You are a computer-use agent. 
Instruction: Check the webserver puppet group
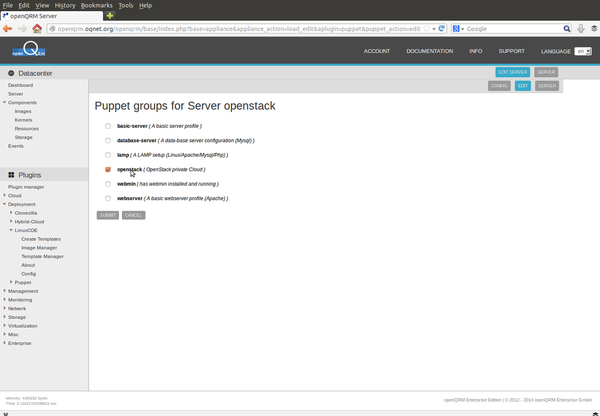(108, 199)
